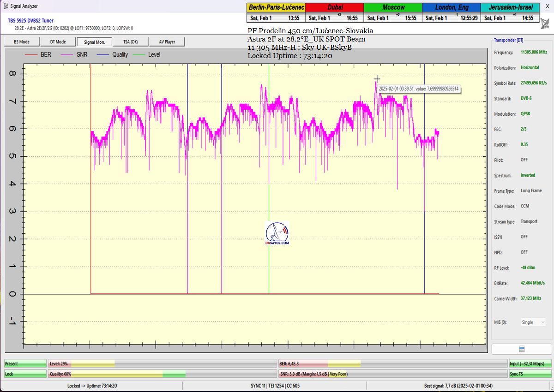Toggle the Level series in the legend
This screenshot has width=554, height=392.
(149, 54)
